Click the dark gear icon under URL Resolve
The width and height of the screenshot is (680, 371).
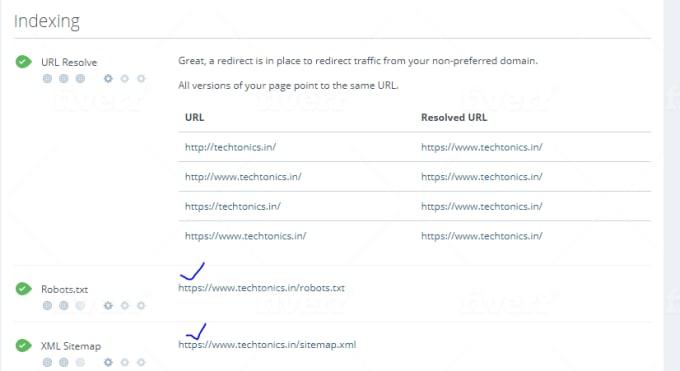coord(108,79)
